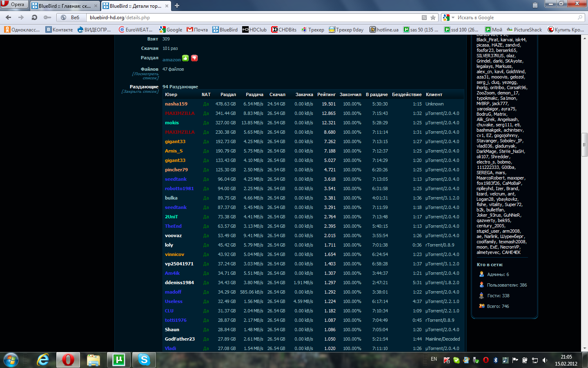
Task: Go forward to the next page
Action: pos(21,18)
